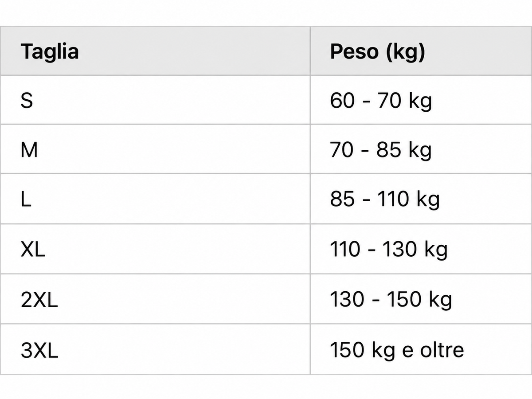Click the number 150 in 2XL row

(403, 300)
